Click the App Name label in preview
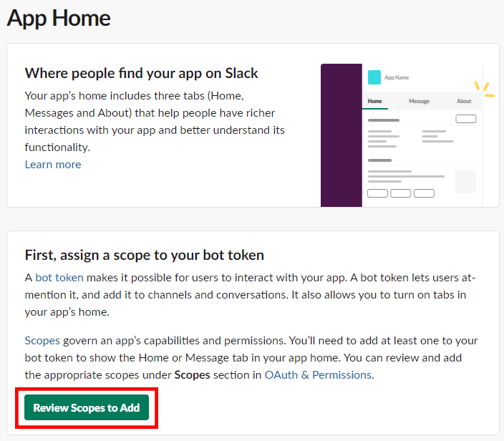The width and height of the screenshot is (504, 441). [x=397, y=77]
